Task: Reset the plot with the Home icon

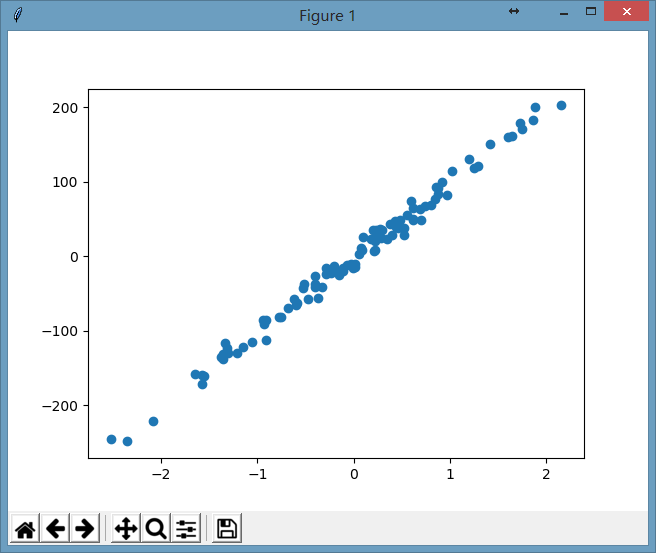Action: click(25, 528)
